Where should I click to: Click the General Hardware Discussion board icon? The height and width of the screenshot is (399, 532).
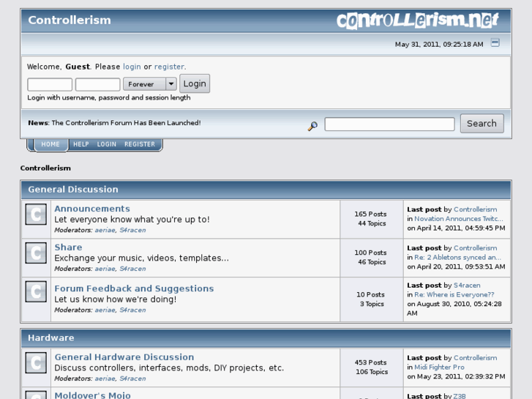[36, 362]
